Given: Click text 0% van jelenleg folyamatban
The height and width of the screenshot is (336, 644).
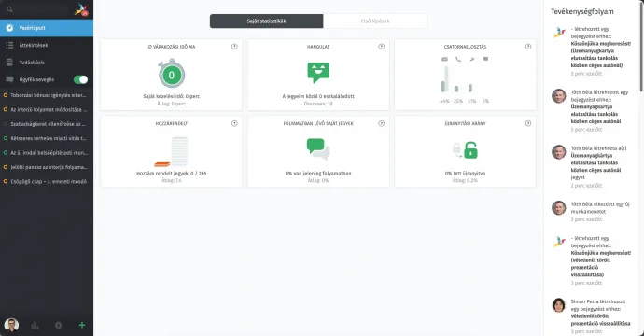Looking at the screenshot, I should (x=318, y=174).
